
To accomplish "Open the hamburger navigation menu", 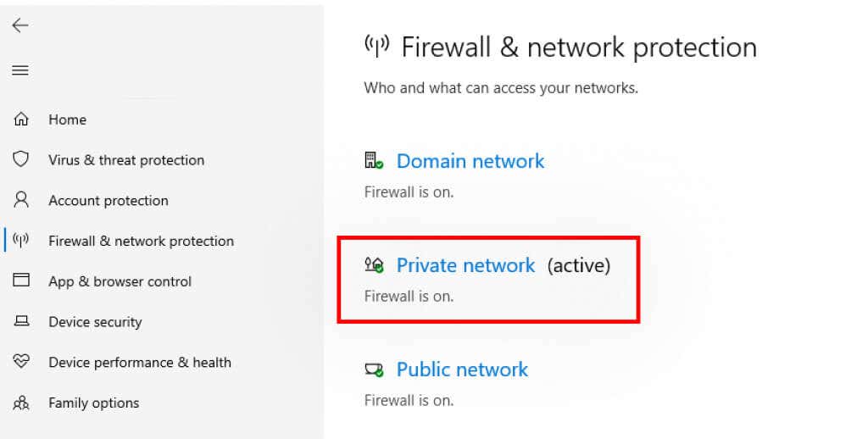I will (20, 70).
